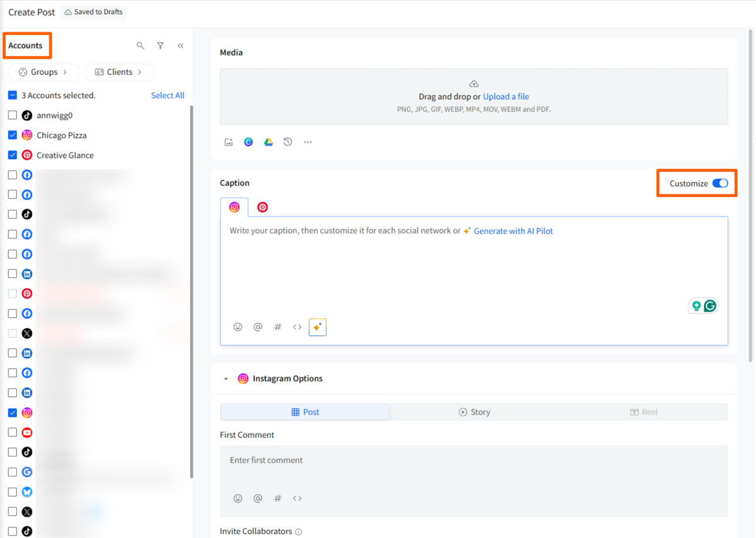The height and width of the screenshot is (538, 756).
Task: Collapse the Accounts sidebar with double chevron
Action: coord(180,46)
